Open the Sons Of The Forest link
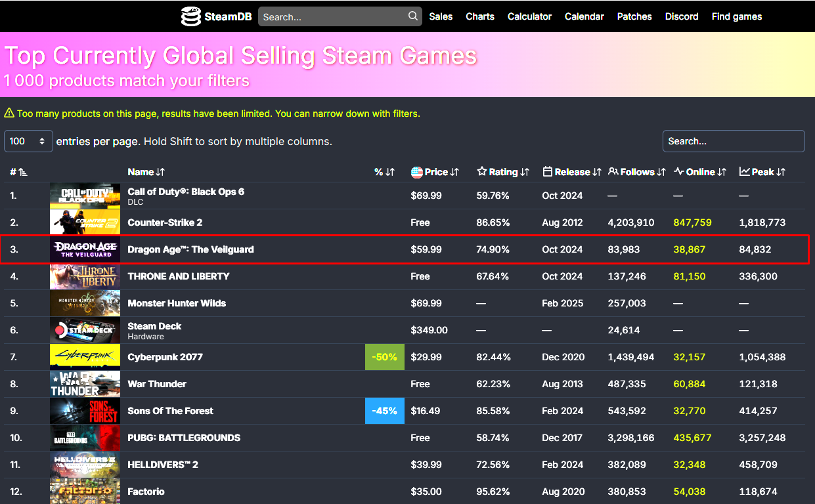Image resolution: width=815 pixels, height=504 pixels. 170,411
